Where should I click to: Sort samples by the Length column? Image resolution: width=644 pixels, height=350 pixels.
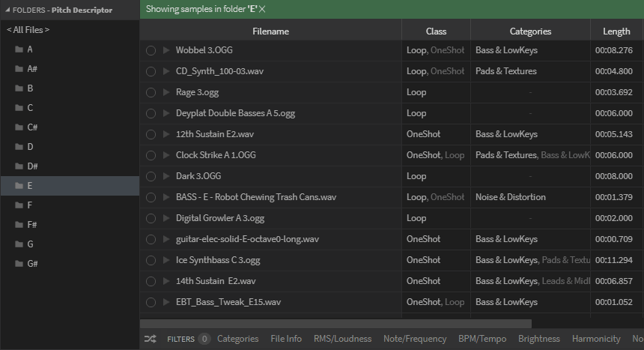tap(616, 31)
